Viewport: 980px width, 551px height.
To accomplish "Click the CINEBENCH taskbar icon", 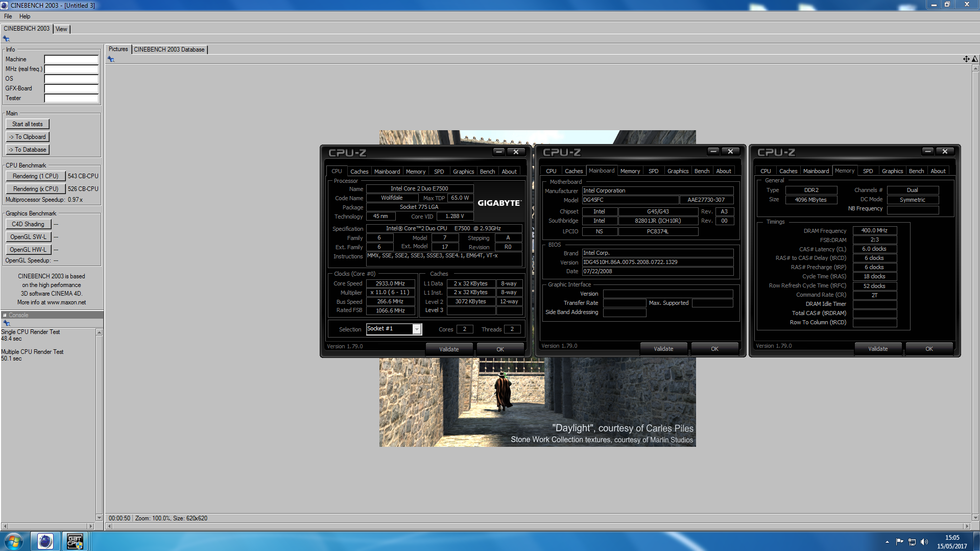I will (45, 541).
